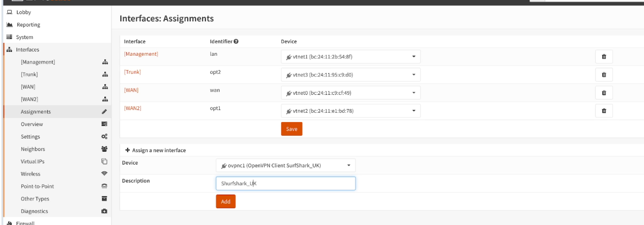Delete the Management interface assignment
The width and height of the screenshot is (644, 225).
tap(604, 57)
